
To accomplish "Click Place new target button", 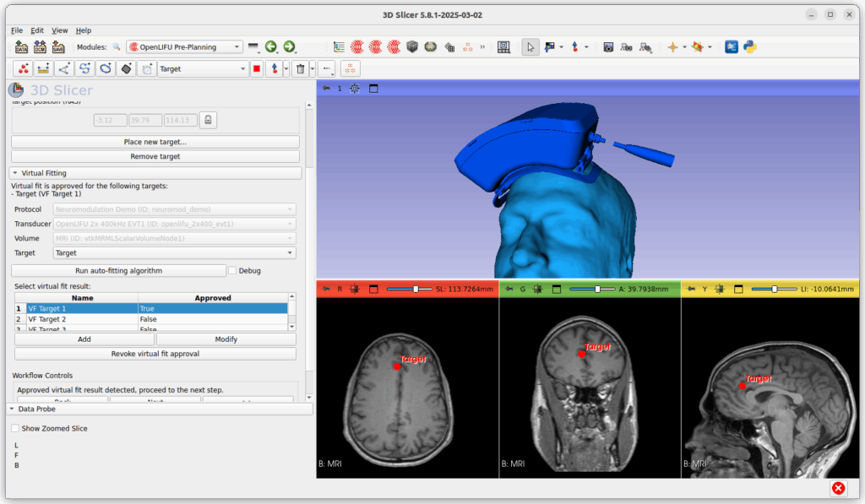I will pos(155,142).
